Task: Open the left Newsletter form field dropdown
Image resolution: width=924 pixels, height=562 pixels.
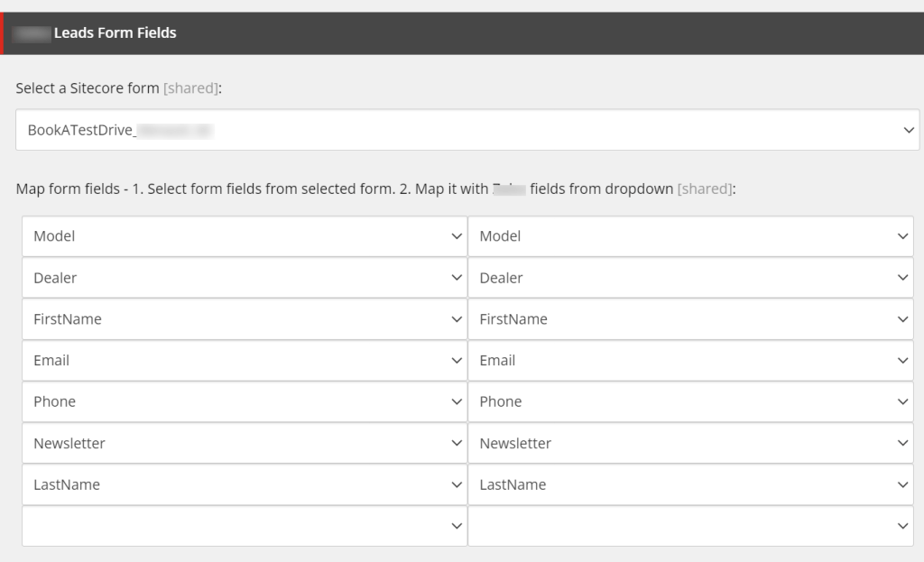Action: pos(245,443)
